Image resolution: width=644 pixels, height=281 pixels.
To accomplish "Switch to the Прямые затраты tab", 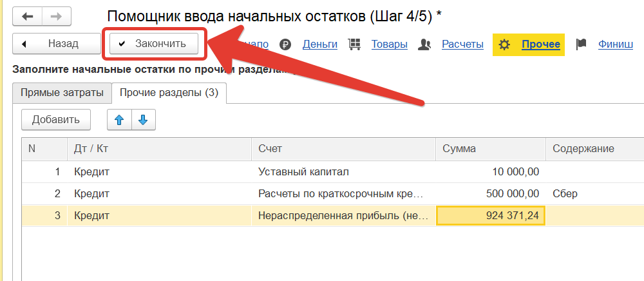I will [x=62, y=93].
